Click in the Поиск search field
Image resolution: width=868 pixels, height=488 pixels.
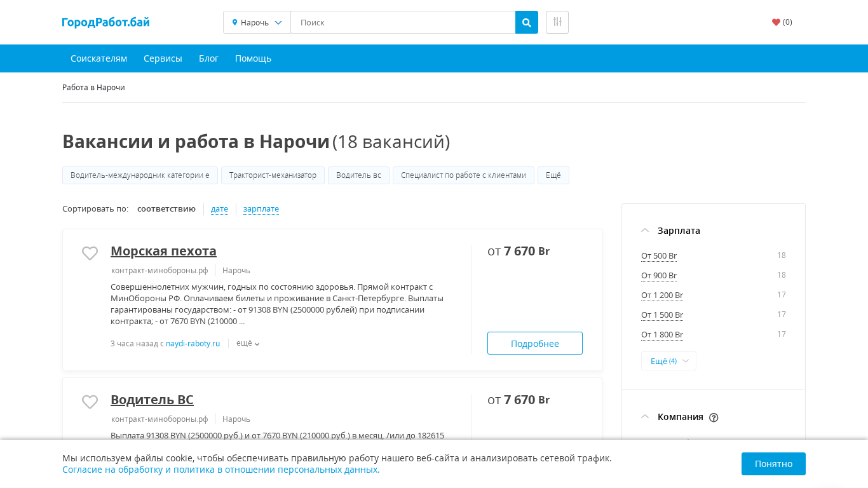[403, 22]
